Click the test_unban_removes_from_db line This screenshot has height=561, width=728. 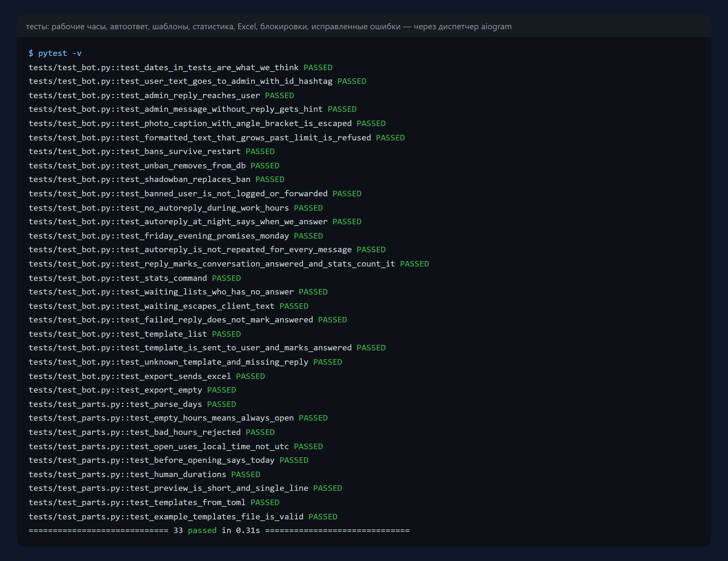(x=154, y=166)
